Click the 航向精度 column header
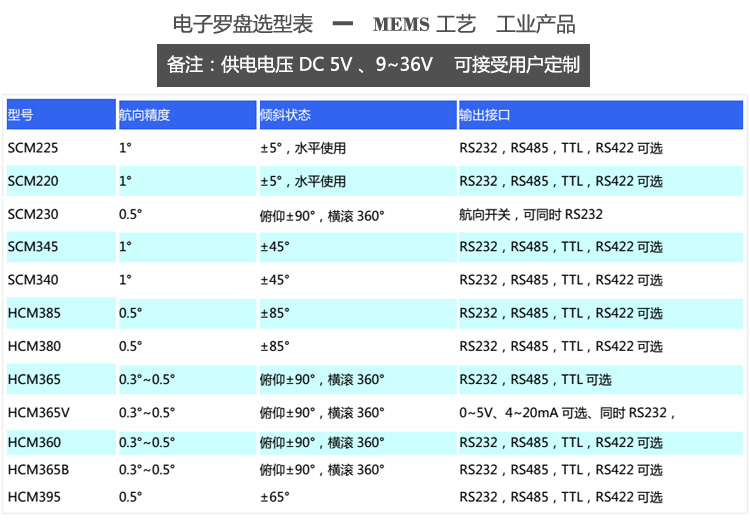 [188, 114]
